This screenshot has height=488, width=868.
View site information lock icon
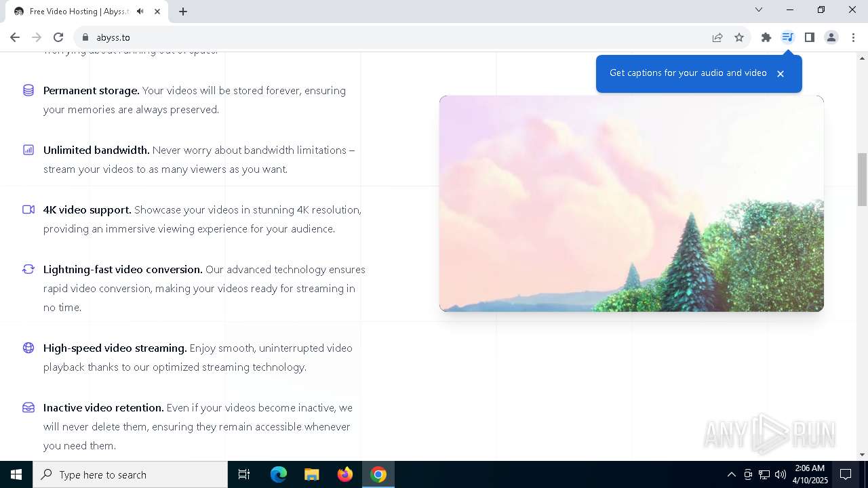pyautogui.click(x=85, y=37)
